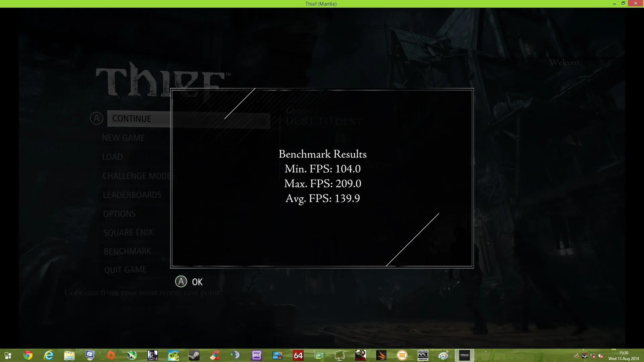Viewport: 644px width, 362px height.
Task: Open the Intel Core utility icon
Action: [277, 355]
